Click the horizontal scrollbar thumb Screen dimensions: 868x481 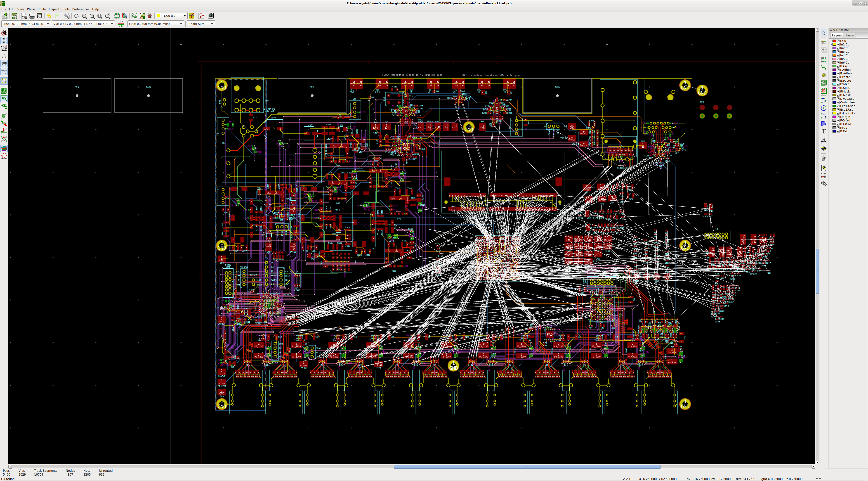click(x=527, y=467)
